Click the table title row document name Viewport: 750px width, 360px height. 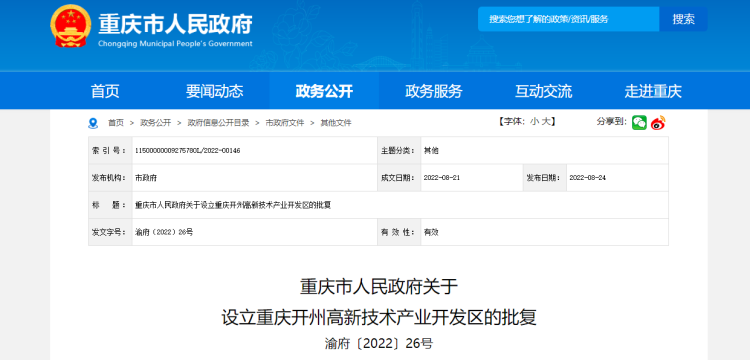tap(233, 205)
